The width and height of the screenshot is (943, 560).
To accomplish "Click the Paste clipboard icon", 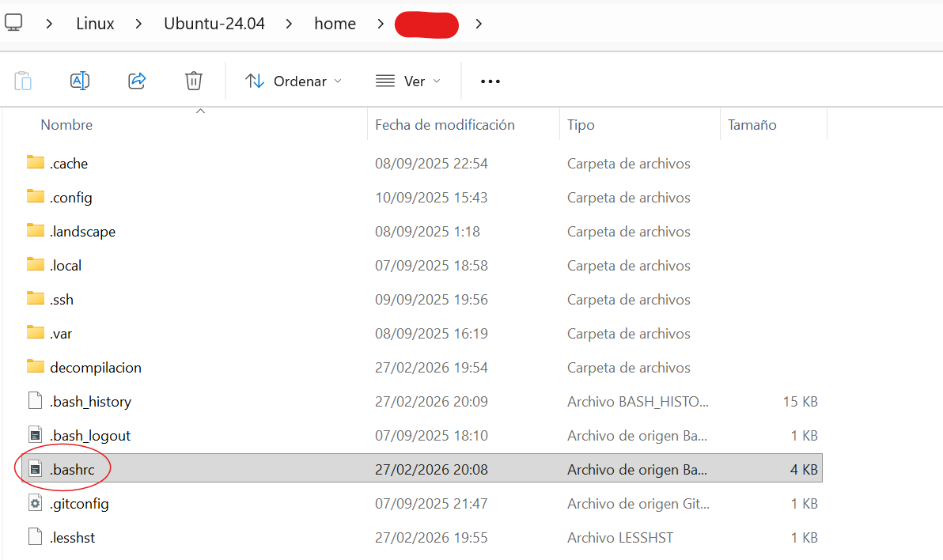I will (x=23, y=81).
